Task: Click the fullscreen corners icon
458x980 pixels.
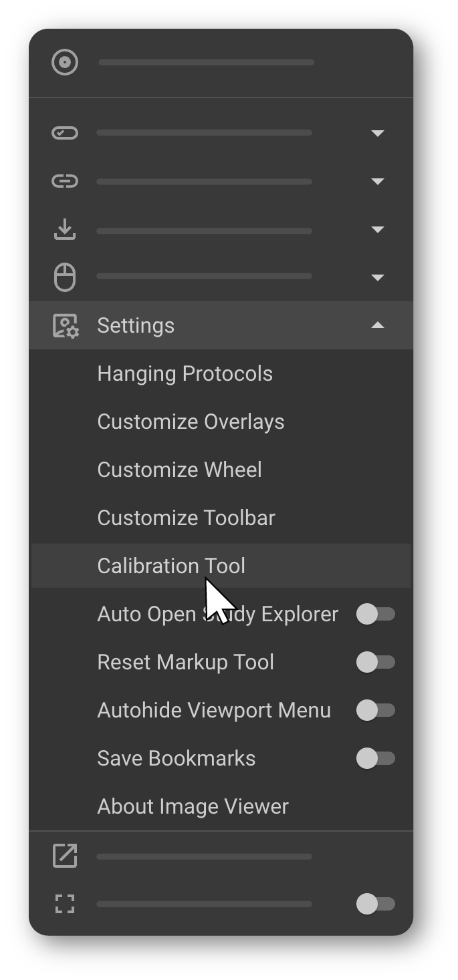Action: tap(65, 905)
